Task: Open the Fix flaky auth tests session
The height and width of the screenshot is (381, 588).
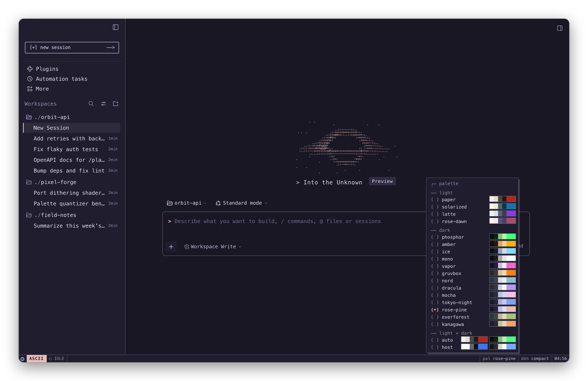Action: [x=72, y=149]
